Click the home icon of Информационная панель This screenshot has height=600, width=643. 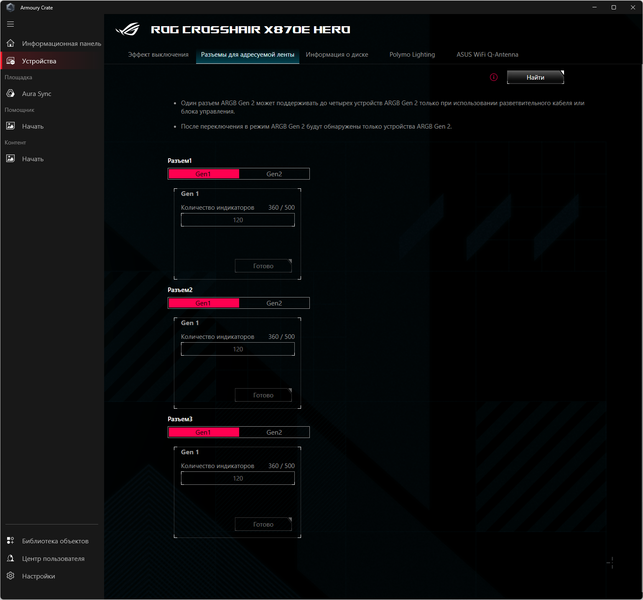(11, 43)
